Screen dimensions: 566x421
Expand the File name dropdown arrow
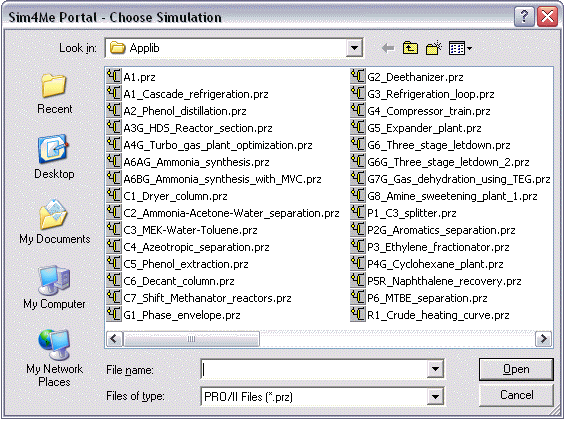pyautogui.click(x=435, y=369)
